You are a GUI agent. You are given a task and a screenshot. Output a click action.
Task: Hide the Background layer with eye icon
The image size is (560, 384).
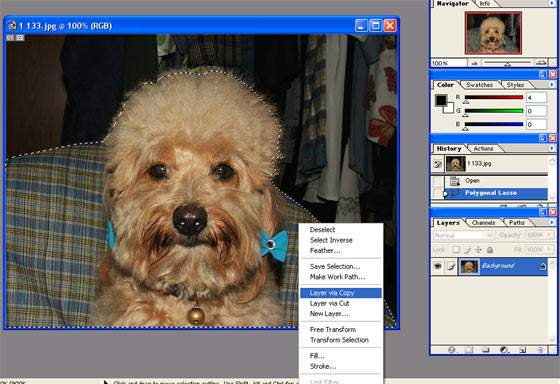click(x=438, y=266)
